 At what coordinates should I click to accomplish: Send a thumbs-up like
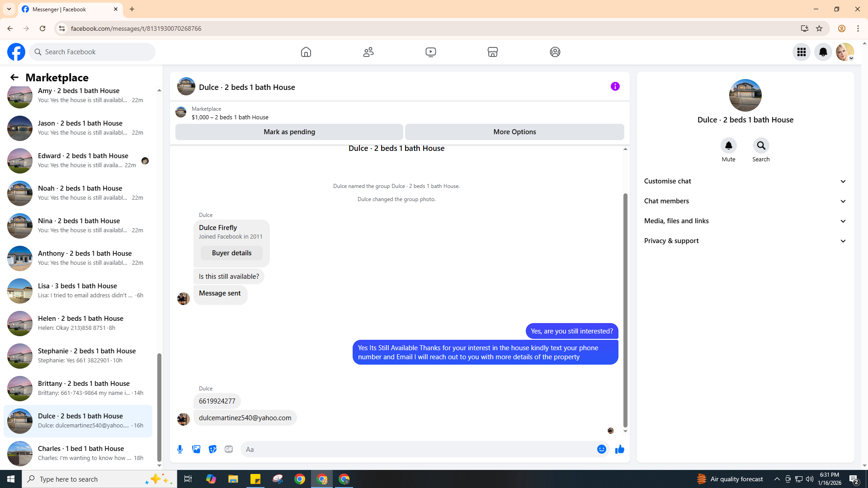pos(619,449)
